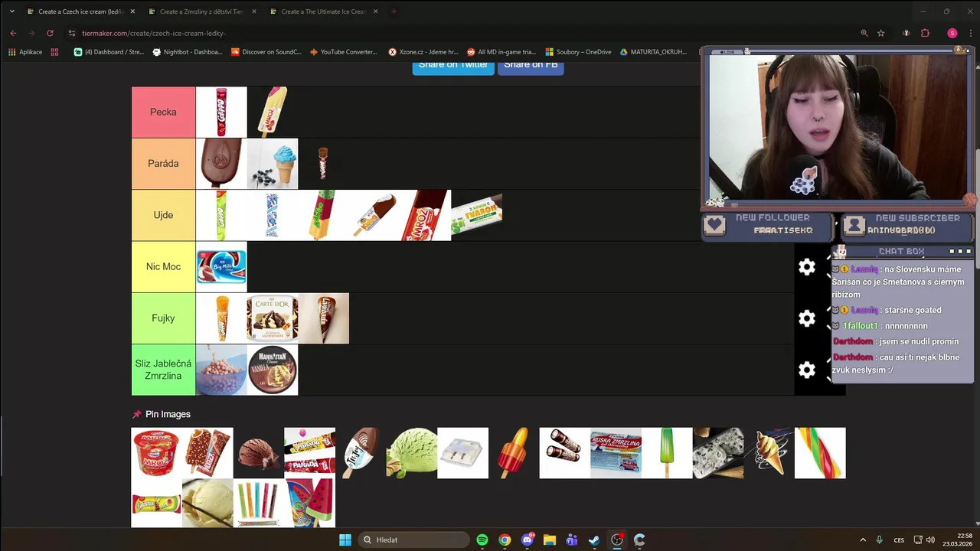The image size is (980, 551).
Task: Open Discord from the taskbar
Action: pyautogui.click(x=527, y=540)
